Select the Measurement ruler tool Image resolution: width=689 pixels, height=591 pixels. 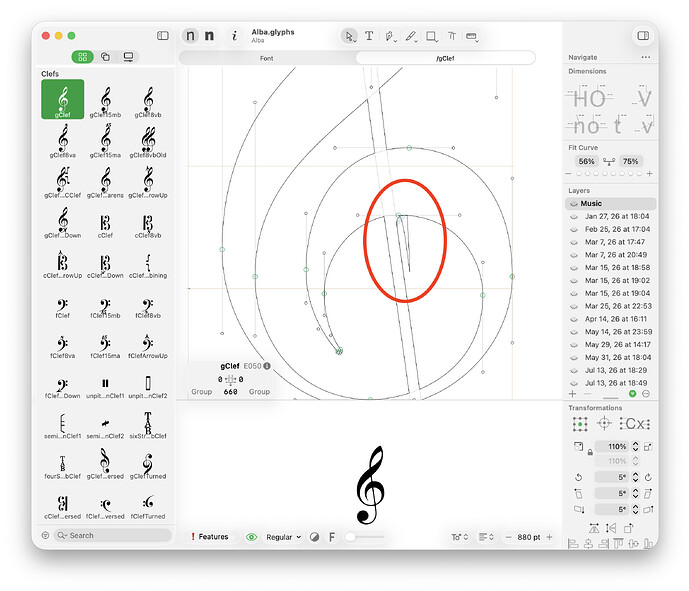[471, 36]
